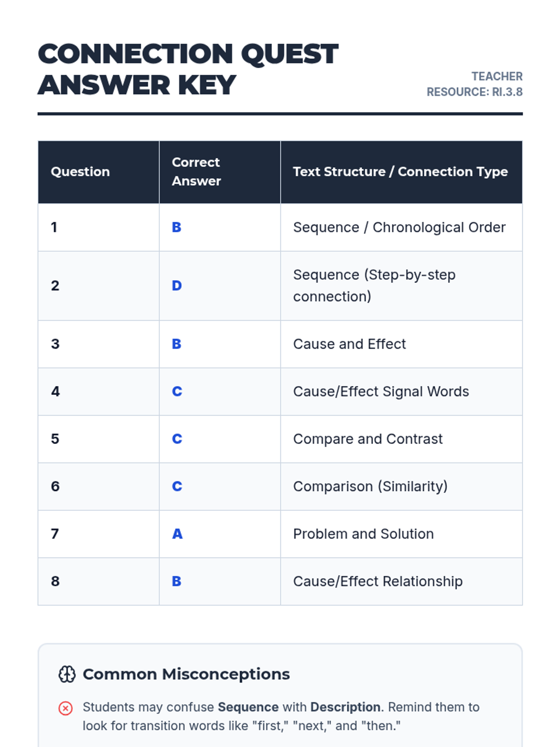
Task: Click the Cause/Effect Signal Words cell
Action: click(x=381, y=392)
